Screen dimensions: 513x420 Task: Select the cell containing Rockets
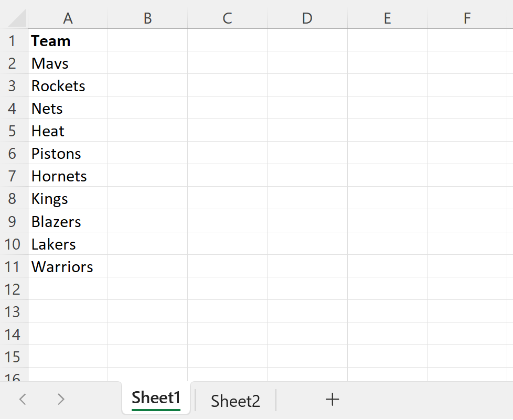point(68,85)
